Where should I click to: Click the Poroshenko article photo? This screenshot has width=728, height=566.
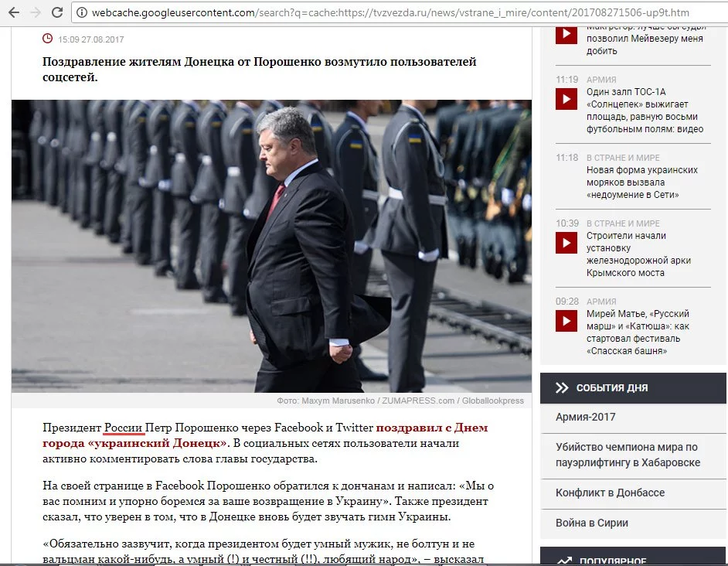tap(271, 246)
